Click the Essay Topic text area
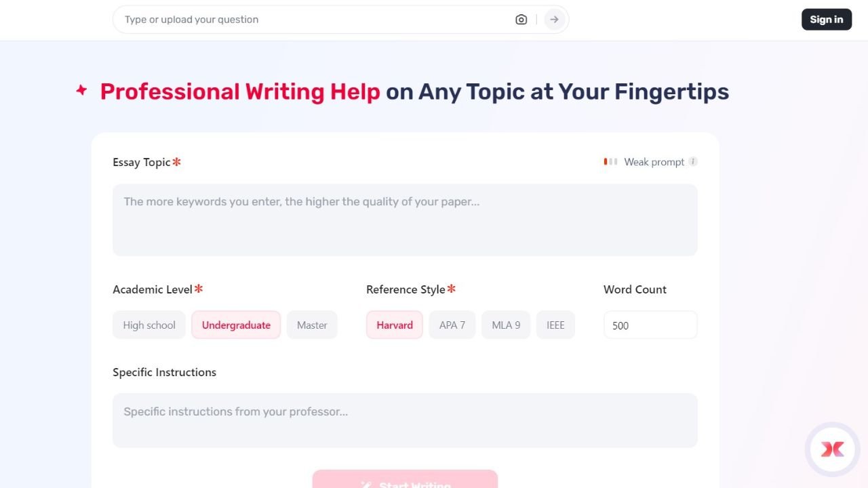The width and height of the screenshot is (868, 488). (x=405, y=220)
